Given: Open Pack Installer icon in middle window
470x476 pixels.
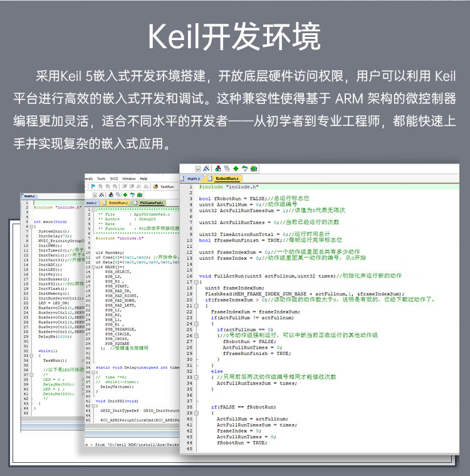Looking at the screenshot, I should pyautogui.click(x=140, y=195).
